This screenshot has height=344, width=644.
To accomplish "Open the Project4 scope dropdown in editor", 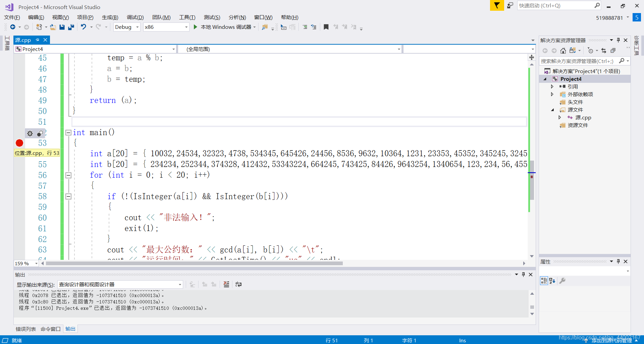I will tap(95, 49).
